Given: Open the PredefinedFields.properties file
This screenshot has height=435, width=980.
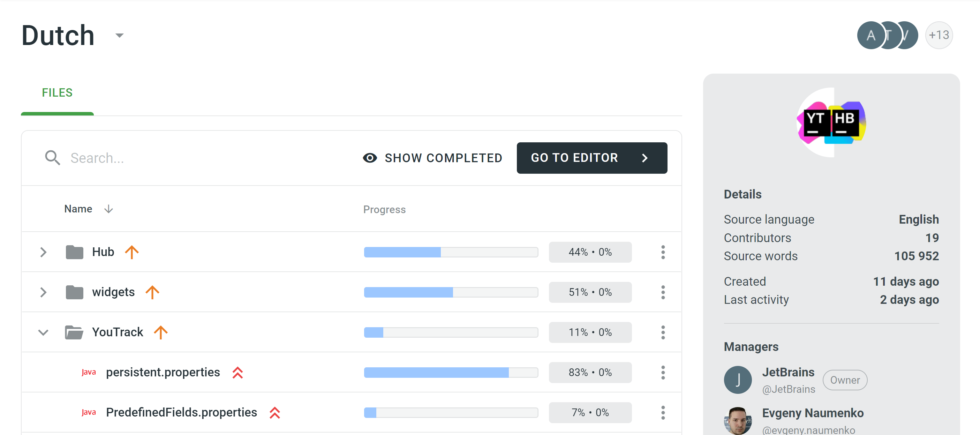Looking at the screenshot, I should tap(181, 412).
